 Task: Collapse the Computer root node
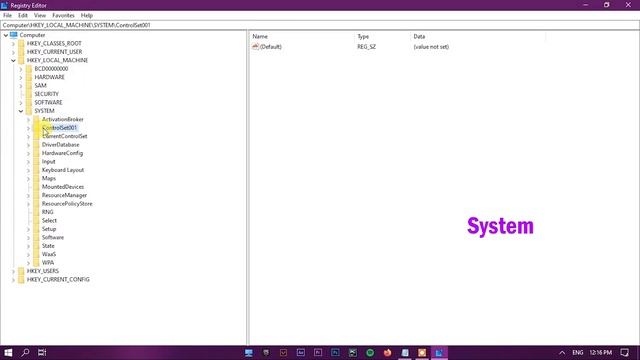6,35
